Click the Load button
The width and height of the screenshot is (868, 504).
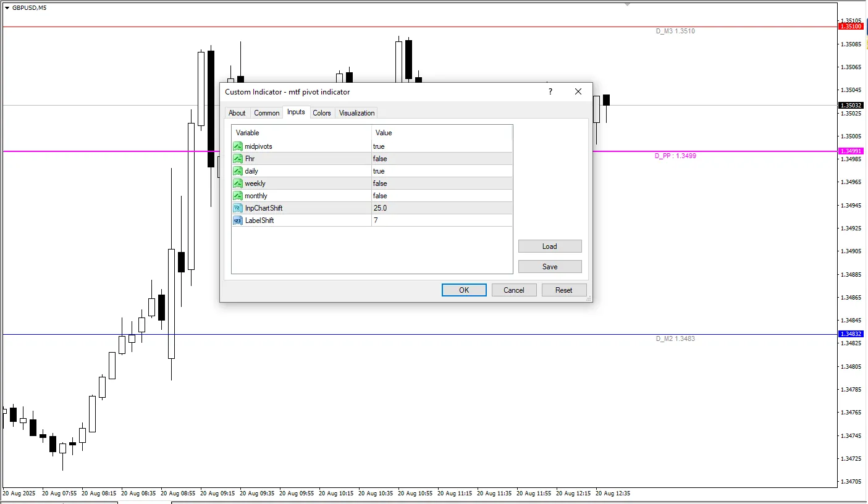549,246
